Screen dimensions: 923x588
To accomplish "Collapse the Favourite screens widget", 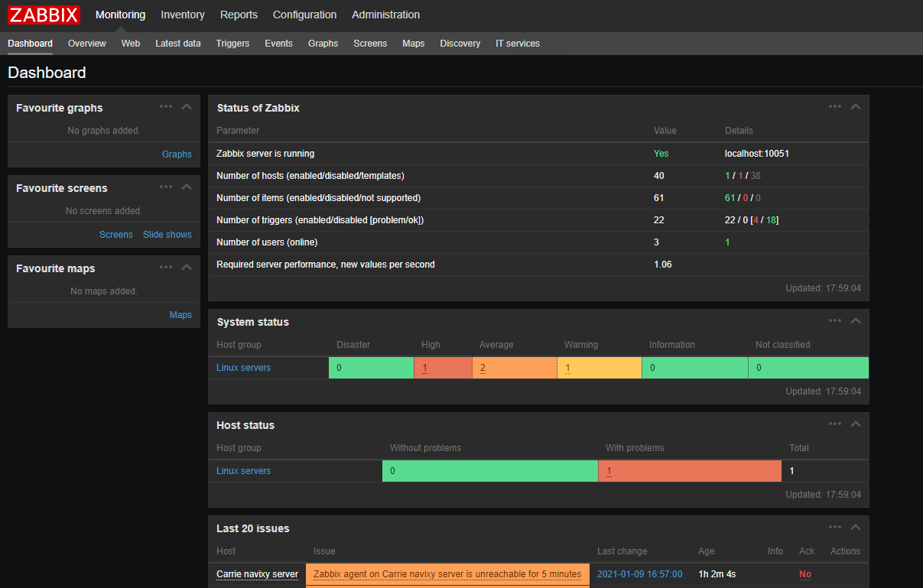I will point(186,187).
